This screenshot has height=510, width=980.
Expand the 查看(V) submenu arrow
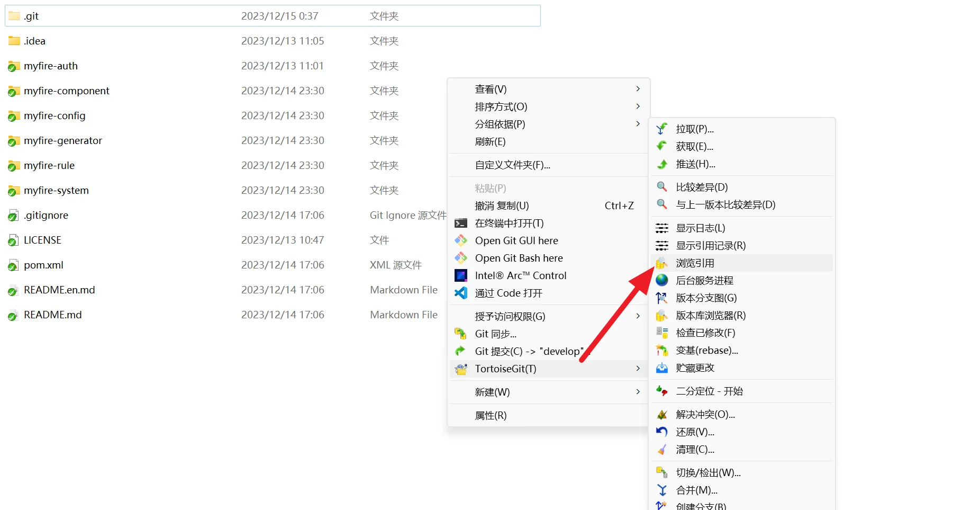coord(638,89)
